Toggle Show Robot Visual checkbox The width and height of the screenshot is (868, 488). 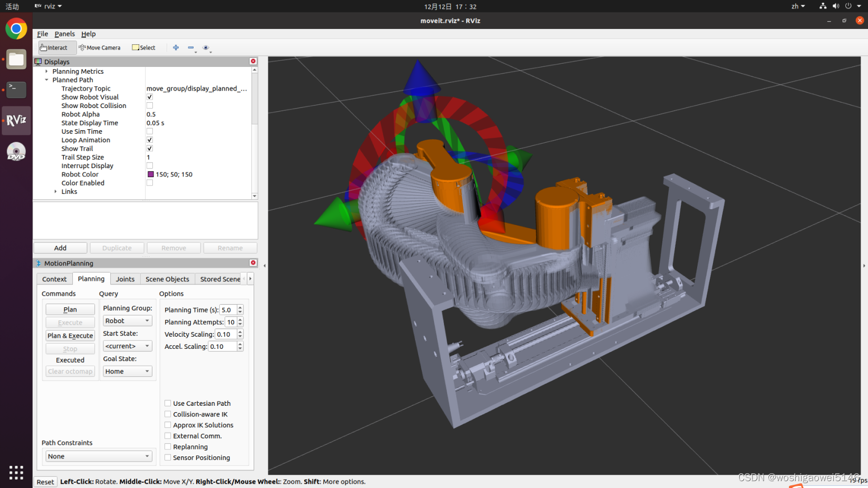(150, 97)
